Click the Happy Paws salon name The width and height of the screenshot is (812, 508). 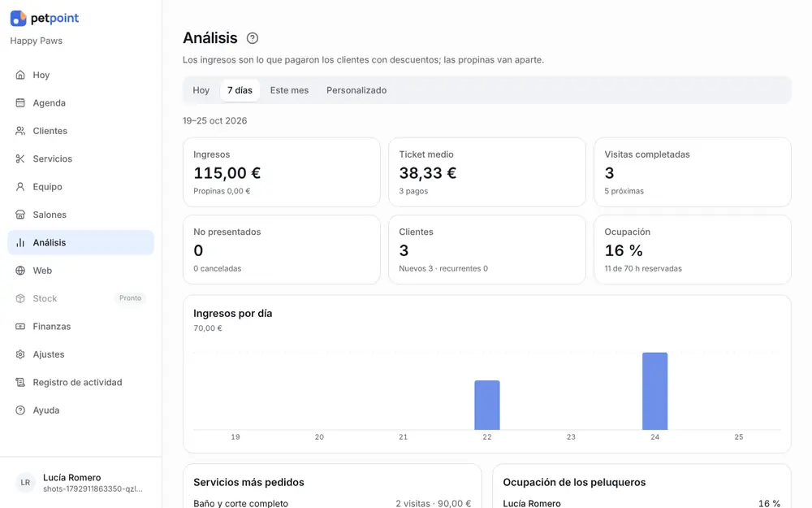coord(37,41)
